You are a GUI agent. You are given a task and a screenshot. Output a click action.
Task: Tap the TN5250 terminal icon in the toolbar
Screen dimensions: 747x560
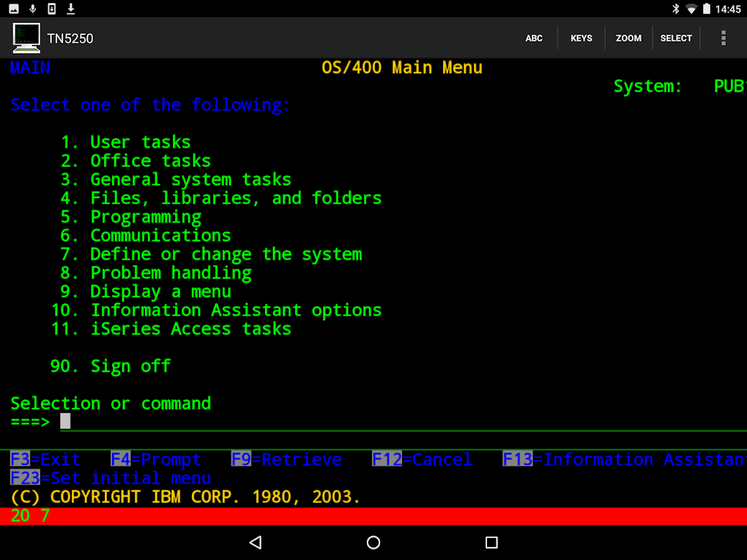(26, 37)
